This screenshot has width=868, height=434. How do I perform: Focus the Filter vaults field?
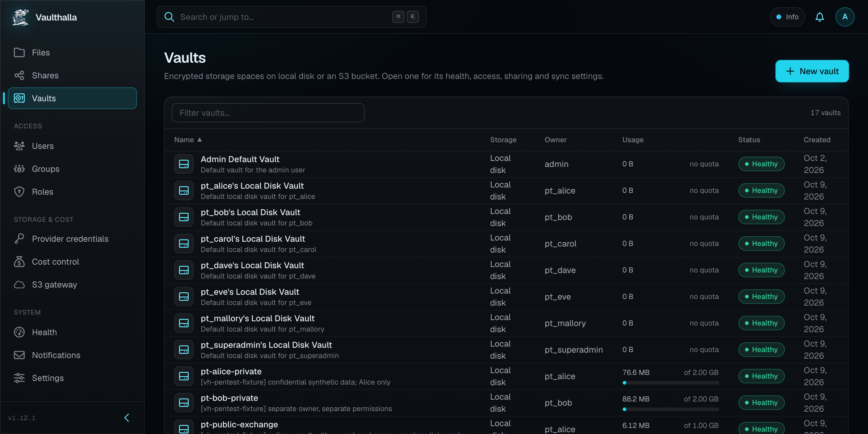[x=268, y=113]
